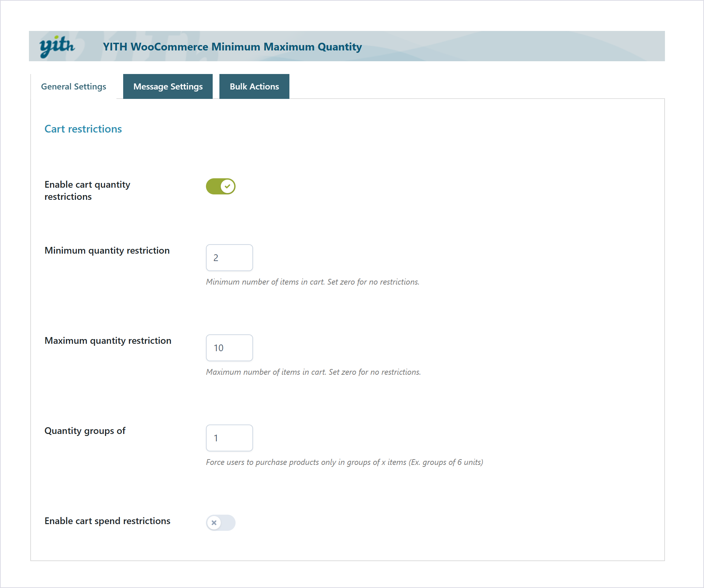Viewport: 704px width, 588px height.
Task: Click the Minimum quantity restriction label
Action: click(107, 251)
